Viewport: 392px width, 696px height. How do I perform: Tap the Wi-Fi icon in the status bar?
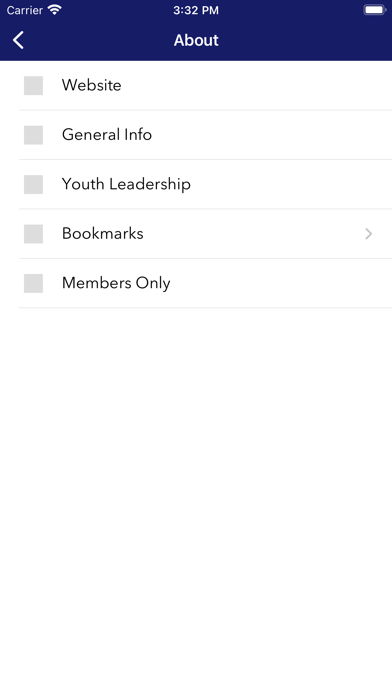(x=55, y=10)
